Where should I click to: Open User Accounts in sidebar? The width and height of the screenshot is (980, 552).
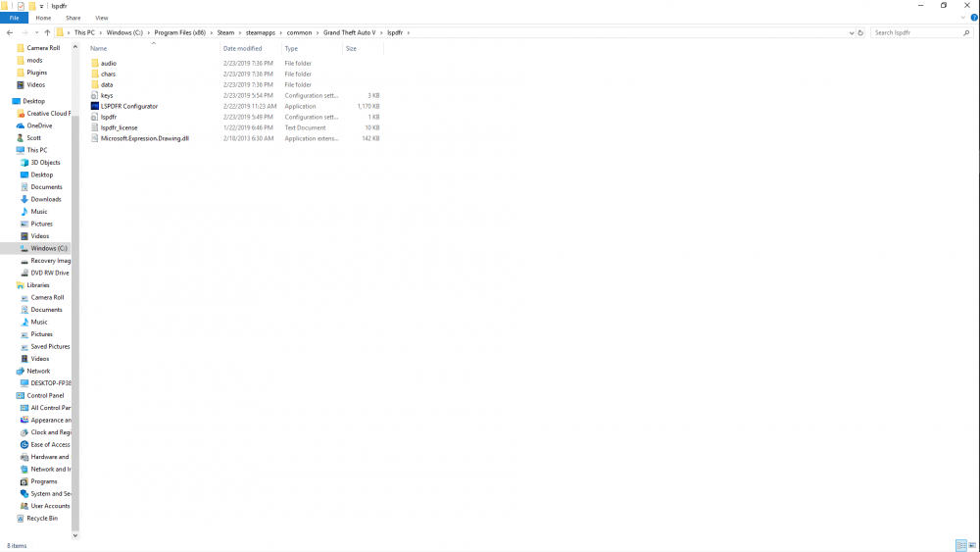click(x=50, y=506)
